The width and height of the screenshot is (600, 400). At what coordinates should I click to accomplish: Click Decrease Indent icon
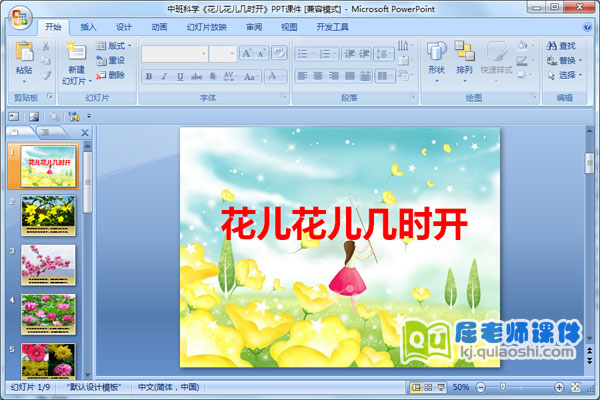[349, 54]
